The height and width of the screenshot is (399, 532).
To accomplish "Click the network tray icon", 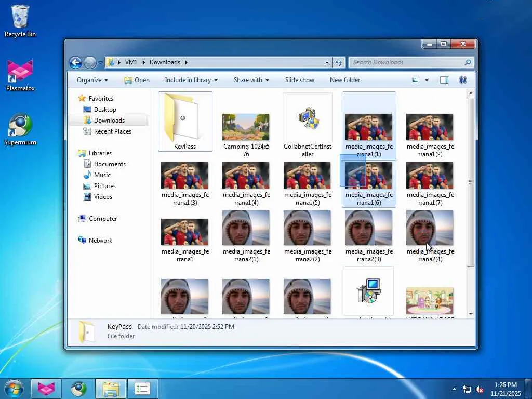I will tap(467, 390).
